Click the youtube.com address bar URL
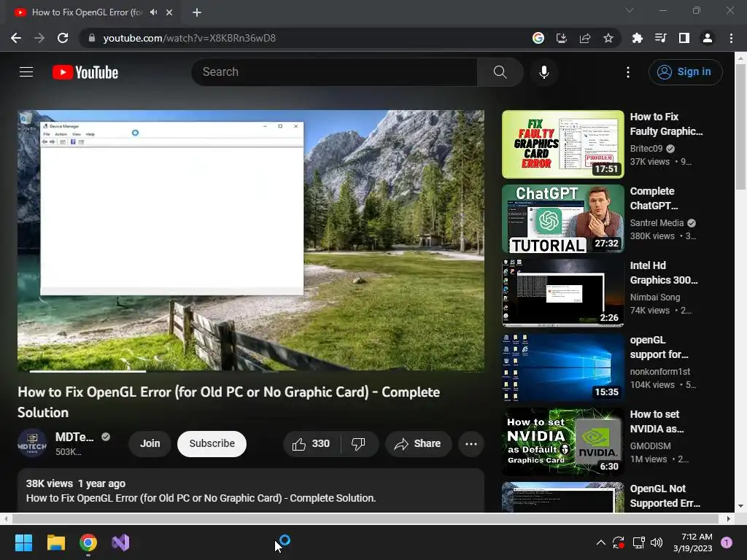The image size is (747, 560). coord(189,38)
